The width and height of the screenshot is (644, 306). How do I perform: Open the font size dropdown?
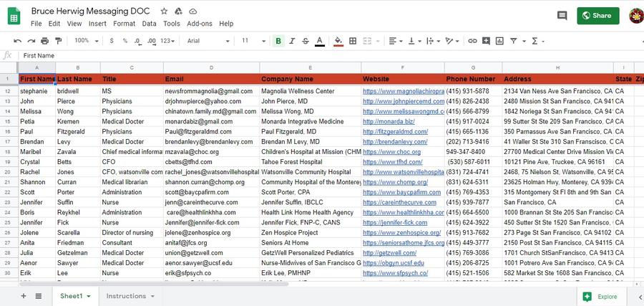[253, 41]
